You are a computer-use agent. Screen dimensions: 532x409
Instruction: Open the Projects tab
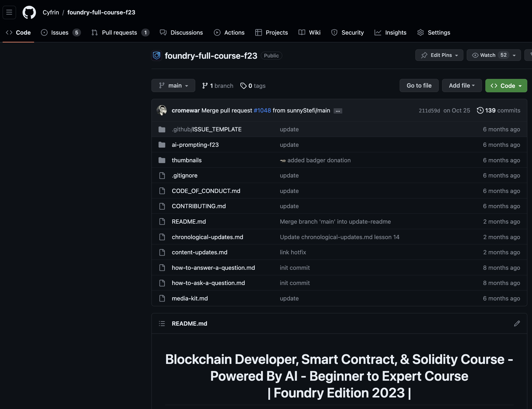[x=272, y=33]
